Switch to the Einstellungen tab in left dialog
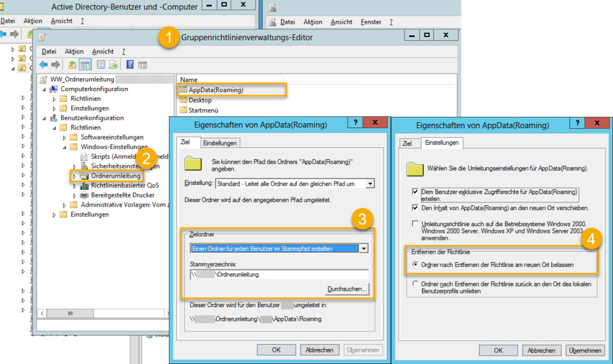The width and height of the screenshot is (613, 364). pos(220,143)
